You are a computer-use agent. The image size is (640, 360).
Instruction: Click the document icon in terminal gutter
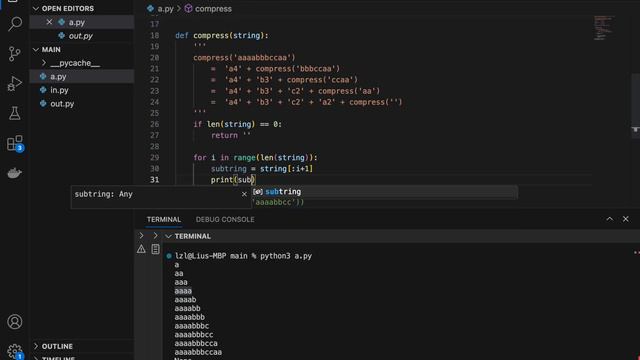[156, 249]
